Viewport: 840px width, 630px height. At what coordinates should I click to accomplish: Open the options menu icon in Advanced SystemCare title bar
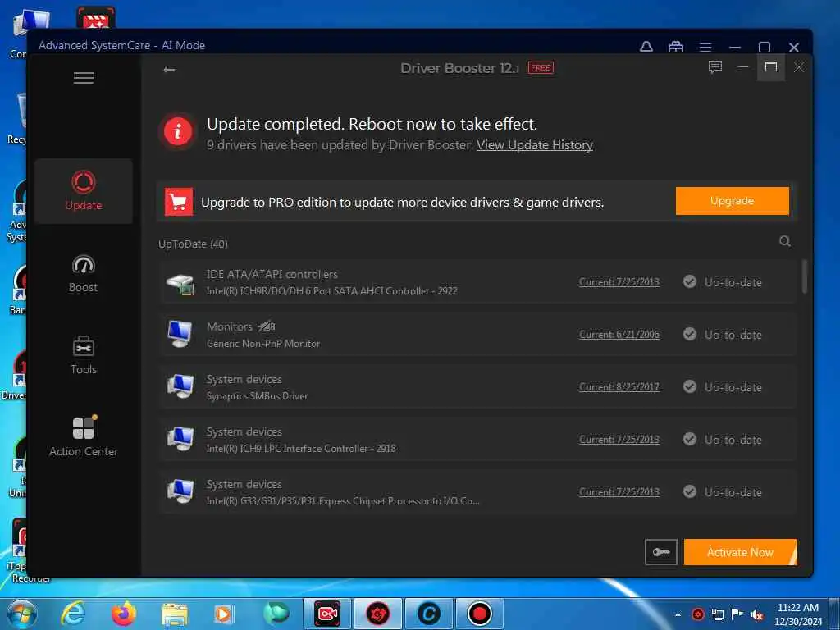705,47
